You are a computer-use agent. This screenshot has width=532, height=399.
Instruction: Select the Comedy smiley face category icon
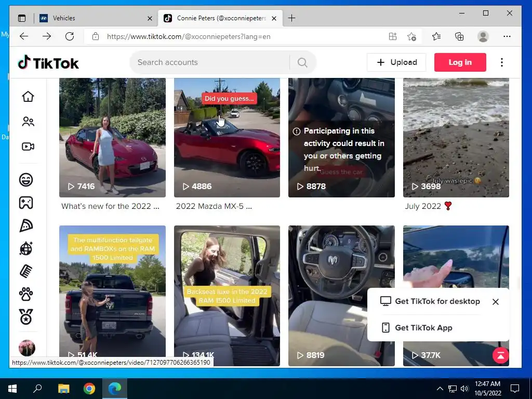26,179
